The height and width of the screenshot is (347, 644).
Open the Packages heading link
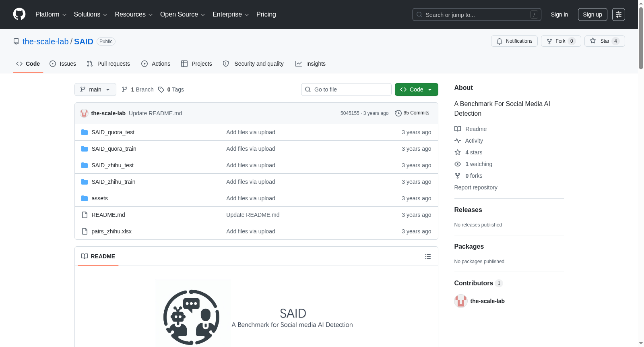469,247
